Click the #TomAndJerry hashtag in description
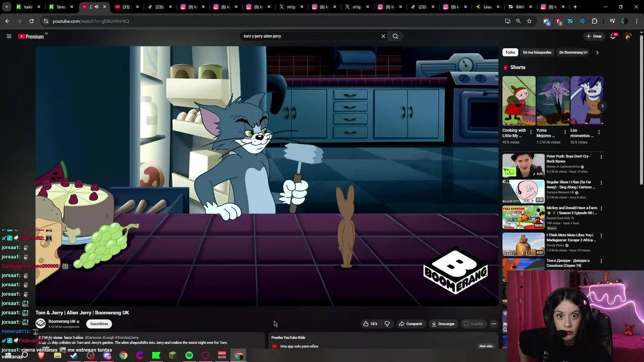The image size is (644, 362). coord(127,338)
